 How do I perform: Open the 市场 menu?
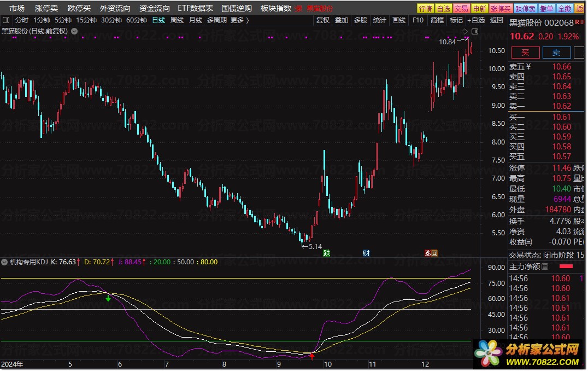pos(17,8)
